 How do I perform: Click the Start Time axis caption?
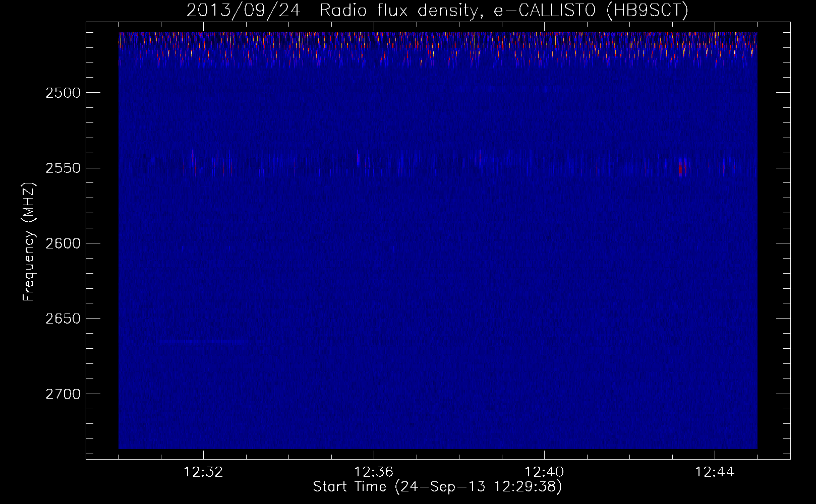click(x=437, y=487)
